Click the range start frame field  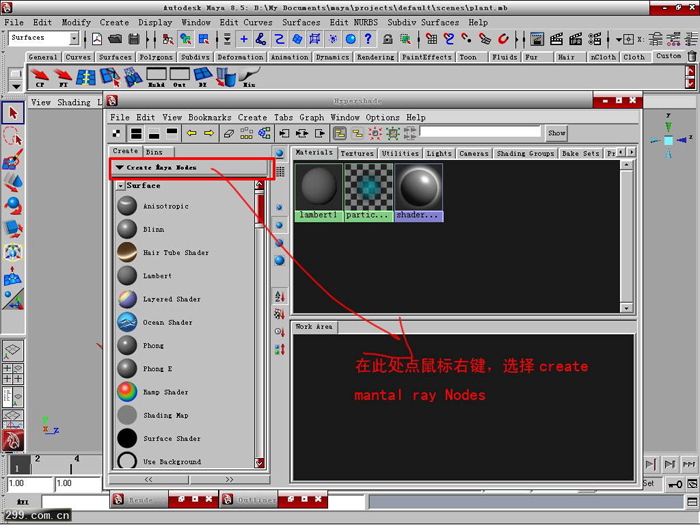(x=30, y=483)
